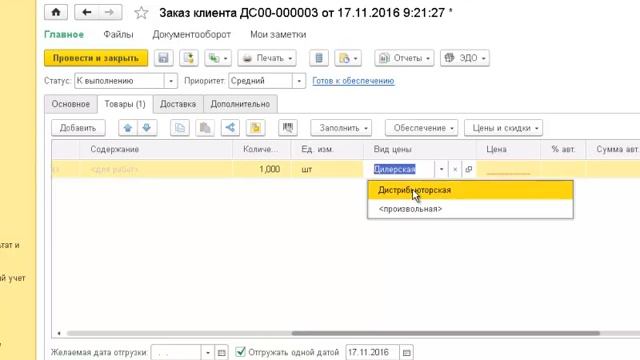Open the Вид цены cell dropdown arrow
Screen dimensions: 640x360
click(x=441, y=169)
